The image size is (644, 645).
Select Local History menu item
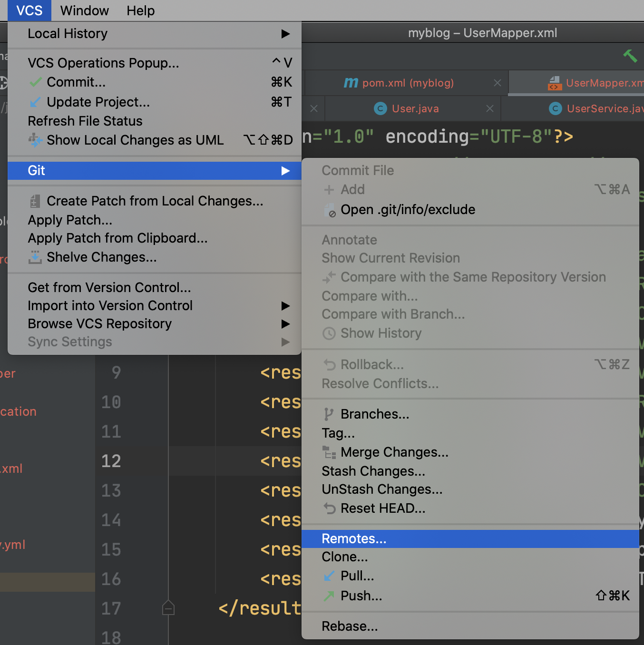pos(155,34)
